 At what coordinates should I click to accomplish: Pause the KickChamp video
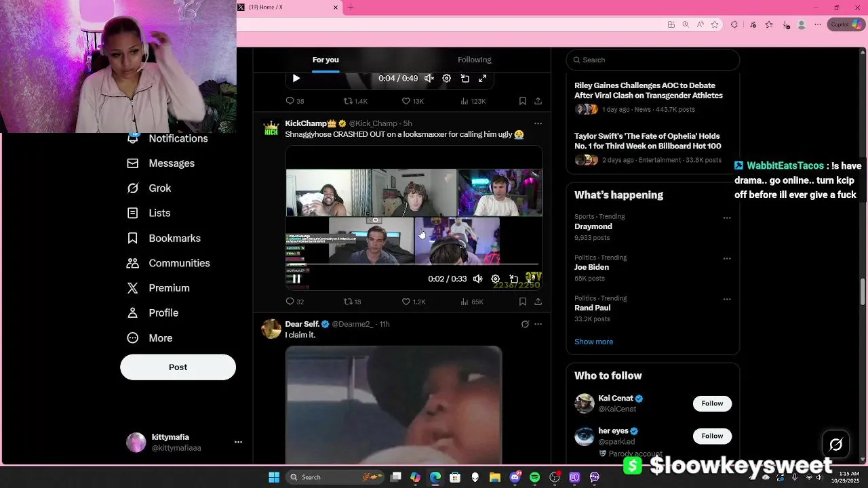[296, 279]
